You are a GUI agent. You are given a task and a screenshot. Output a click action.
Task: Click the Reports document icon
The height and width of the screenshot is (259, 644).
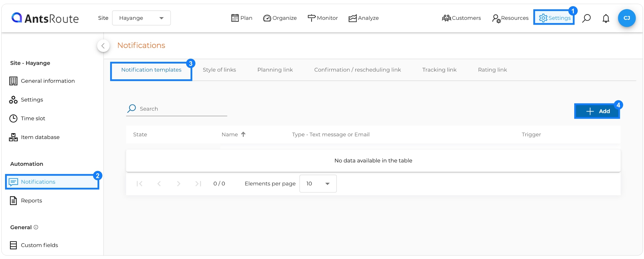(x=13, y=201)
